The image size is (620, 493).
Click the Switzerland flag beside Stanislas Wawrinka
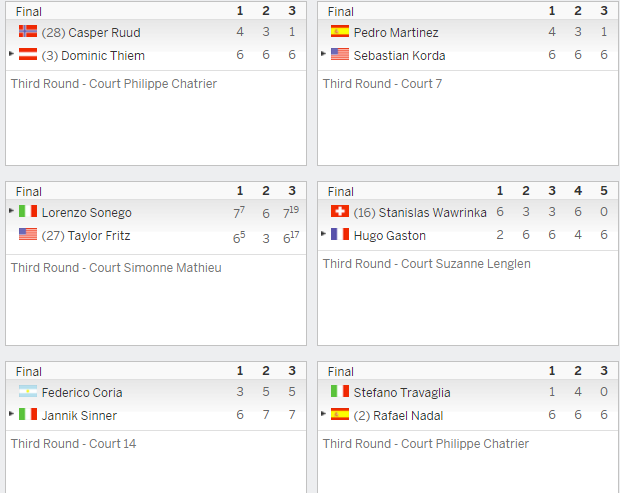(x=340, y=211)
